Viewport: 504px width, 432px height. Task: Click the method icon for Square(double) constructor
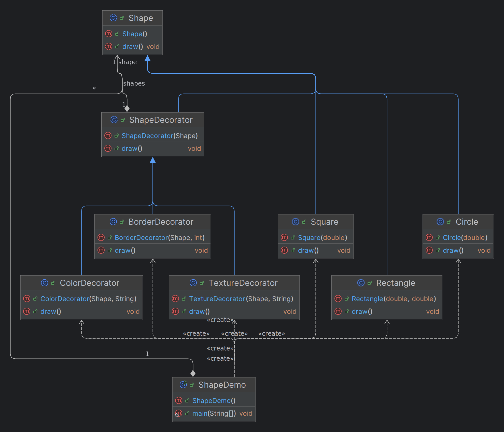point(284,237)
